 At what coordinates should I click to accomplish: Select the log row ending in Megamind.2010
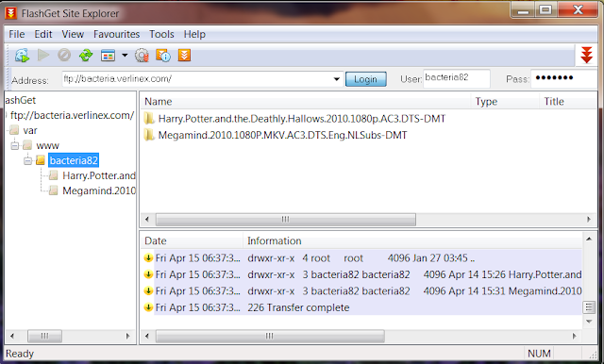362,290
